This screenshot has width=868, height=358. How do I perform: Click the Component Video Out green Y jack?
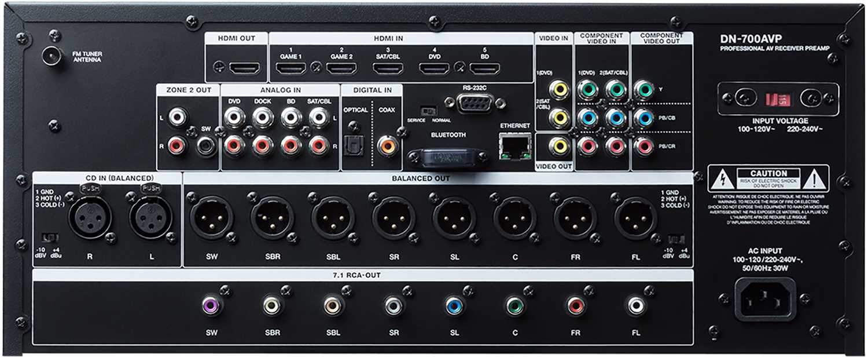(643, 90)
